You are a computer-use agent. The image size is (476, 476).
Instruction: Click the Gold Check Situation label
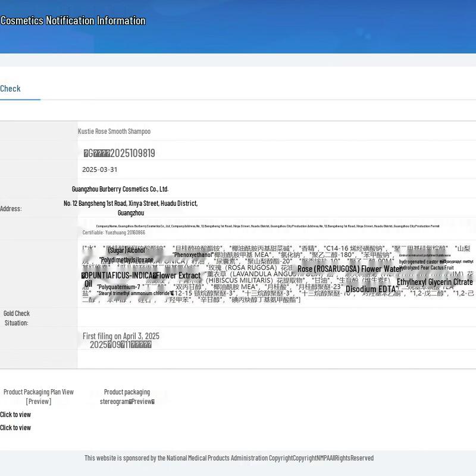pos(17,318)
